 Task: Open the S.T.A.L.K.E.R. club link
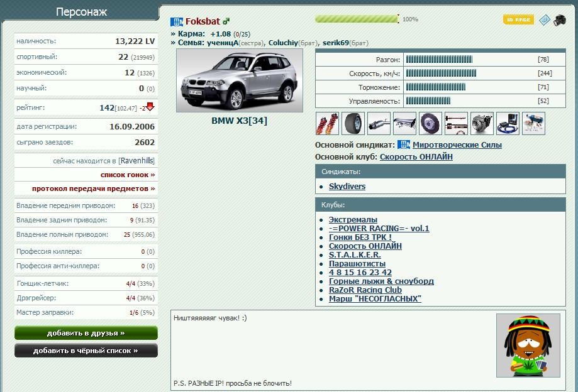[355, 255]
